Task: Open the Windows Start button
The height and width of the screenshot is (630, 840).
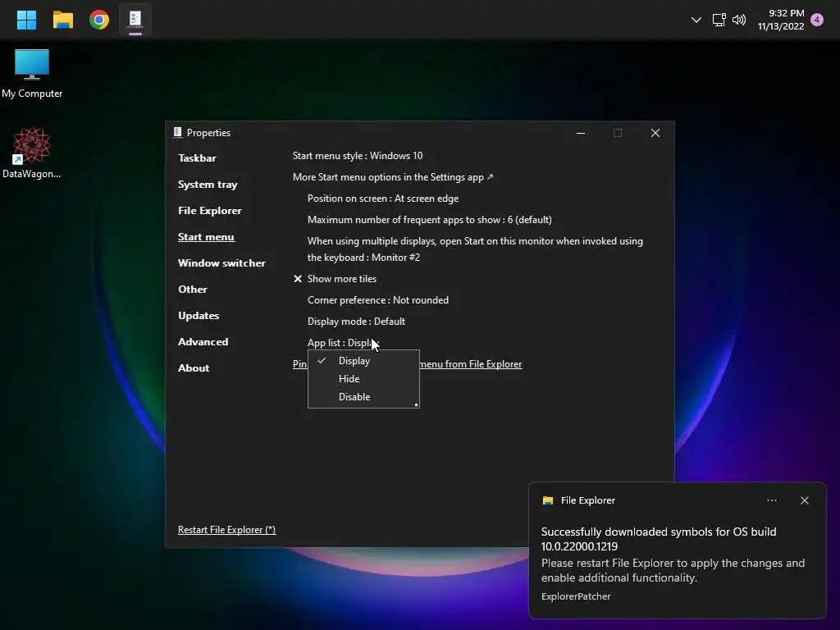Action: pos(26,20)
